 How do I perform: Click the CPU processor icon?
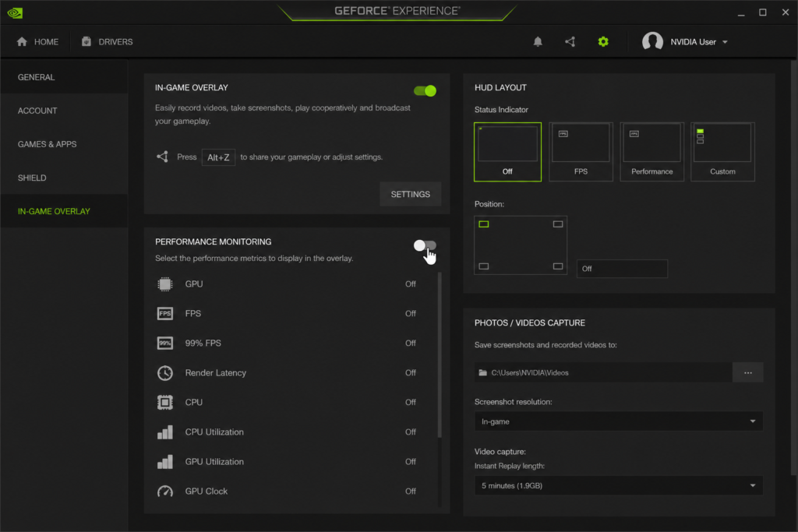click(x=165, y=402)
